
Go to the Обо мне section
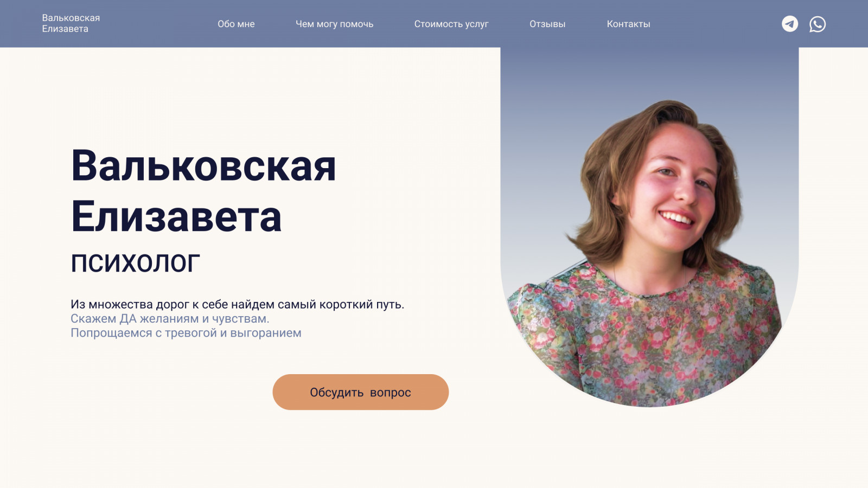(x=236, y=24)
